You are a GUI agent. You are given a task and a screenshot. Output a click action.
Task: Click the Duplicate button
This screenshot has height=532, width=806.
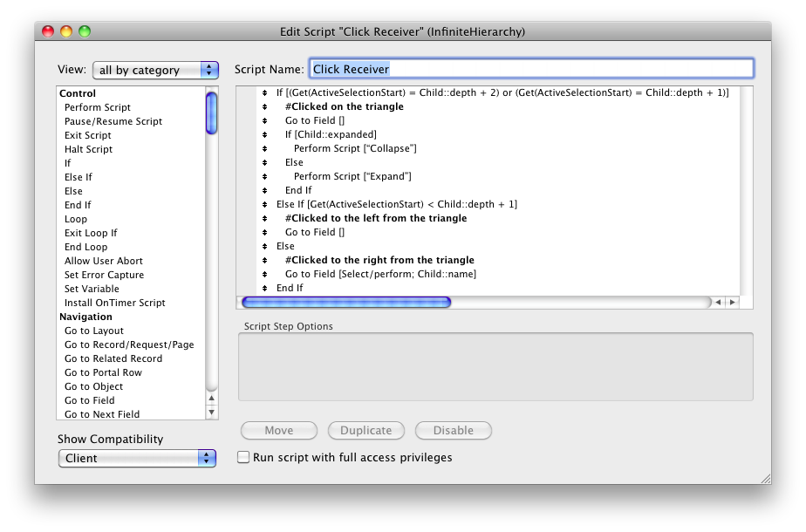point(366,430)
